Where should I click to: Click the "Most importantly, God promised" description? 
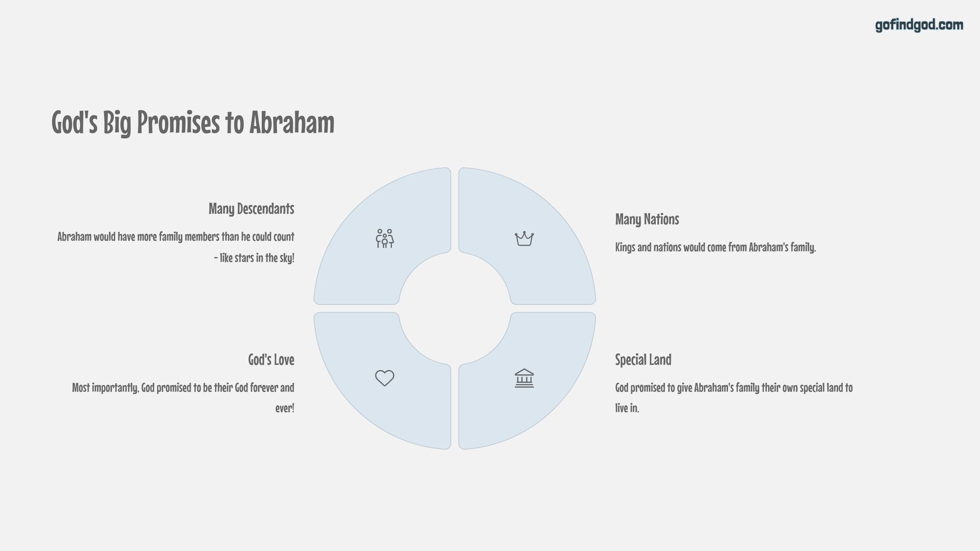pyautogui.click(x=183, y=387)
